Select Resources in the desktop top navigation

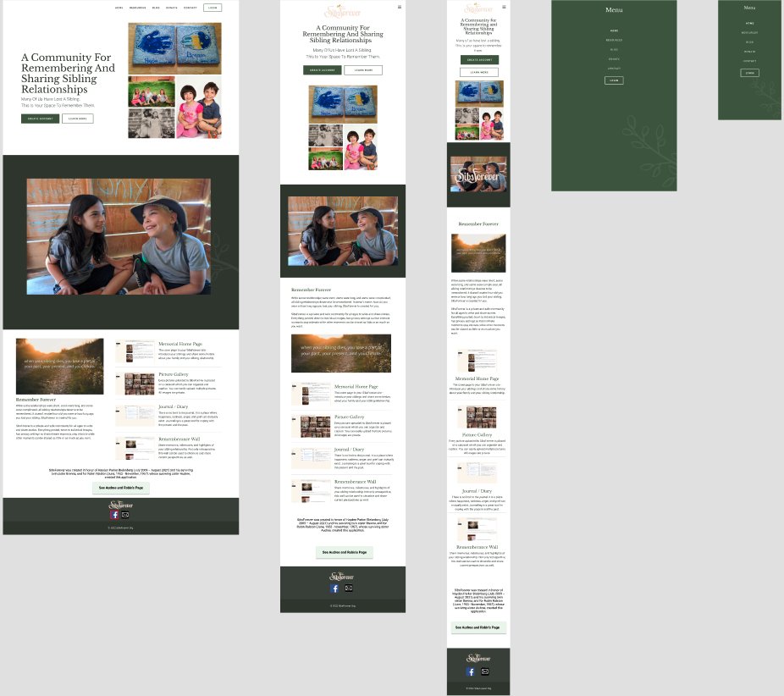(137, 8)
